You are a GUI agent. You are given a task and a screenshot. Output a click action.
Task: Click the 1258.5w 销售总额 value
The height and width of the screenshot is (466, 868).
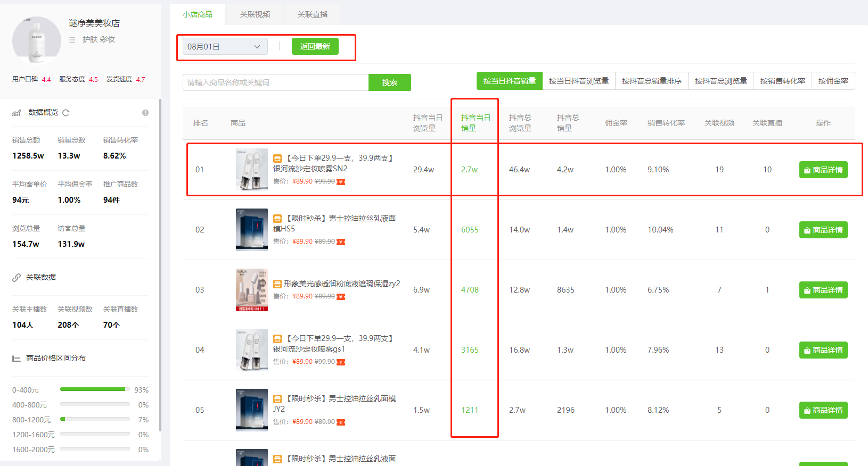[28, 156]
